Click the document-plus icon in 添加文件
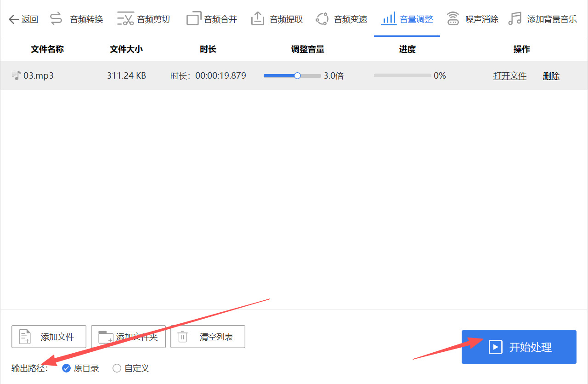The height and width of the screenshot is (384, 588). point(25,337)
